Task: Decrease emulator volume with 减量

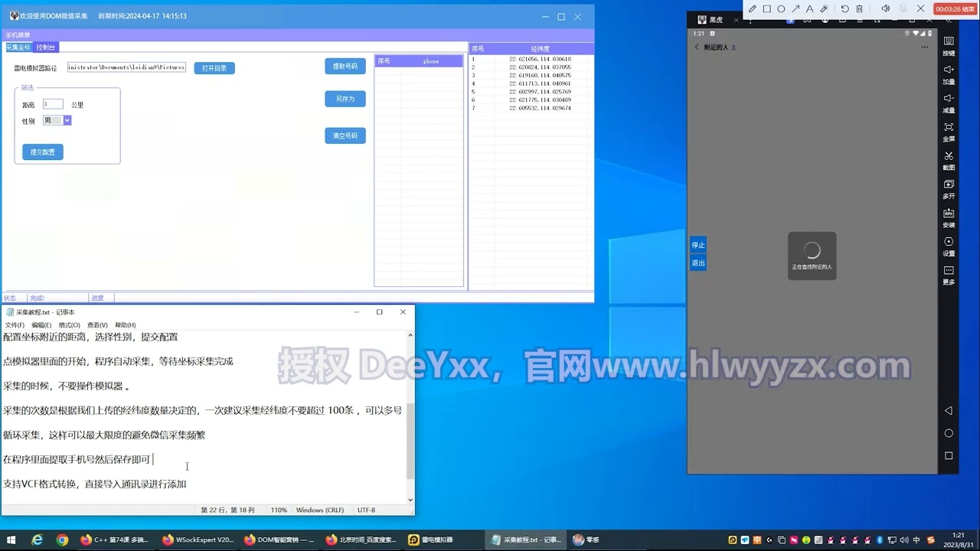Action: [x=949, y=103]
